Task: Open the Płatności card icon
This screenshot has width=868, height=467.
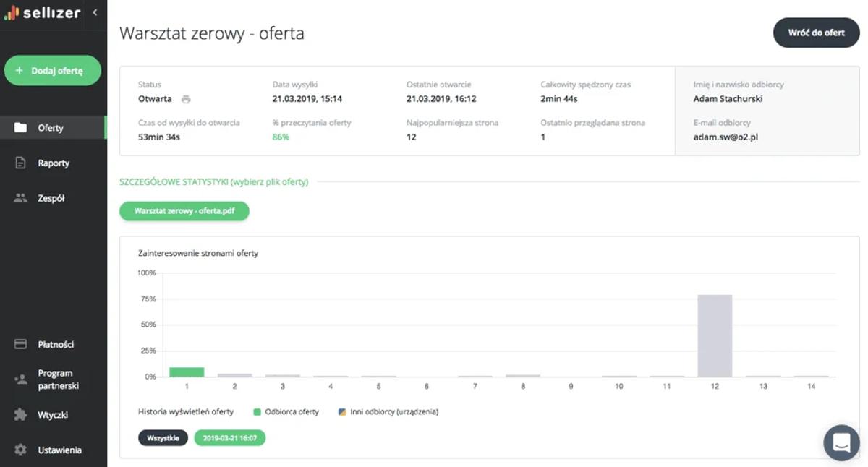Action: (21, 344)
